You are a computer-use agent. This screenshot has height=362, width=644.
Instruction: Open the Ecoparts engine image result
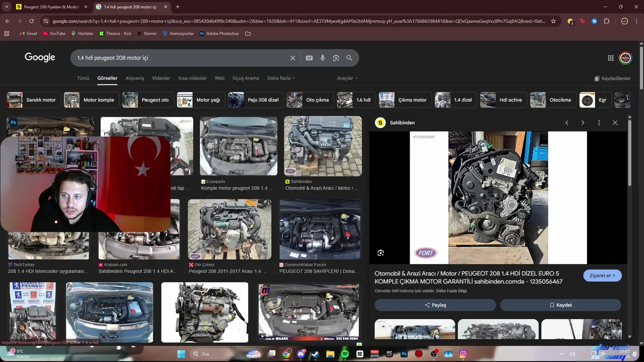(238, 146)
